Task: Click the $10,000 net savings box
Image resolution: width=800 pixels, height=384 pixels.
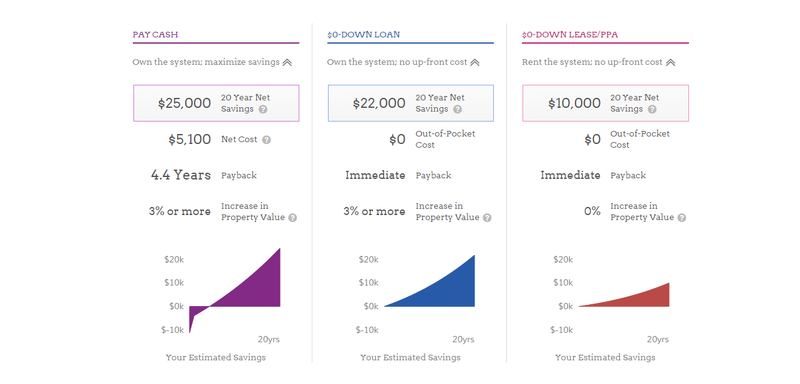Action: coord(606,103)
